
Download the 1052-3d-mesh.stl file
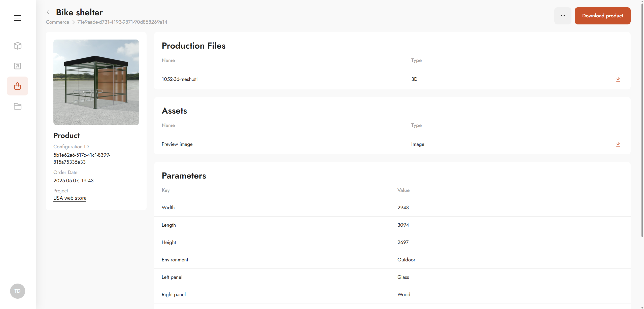click(x=618, y=79)
